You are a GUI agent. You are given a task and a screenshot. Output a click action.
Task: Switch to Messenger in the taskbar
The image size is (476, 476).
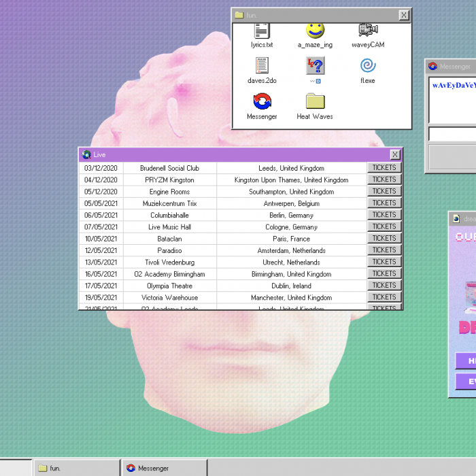165,468
